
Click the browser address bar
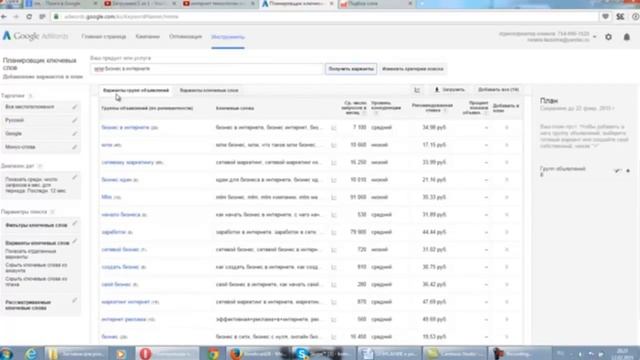click(327, 17)
